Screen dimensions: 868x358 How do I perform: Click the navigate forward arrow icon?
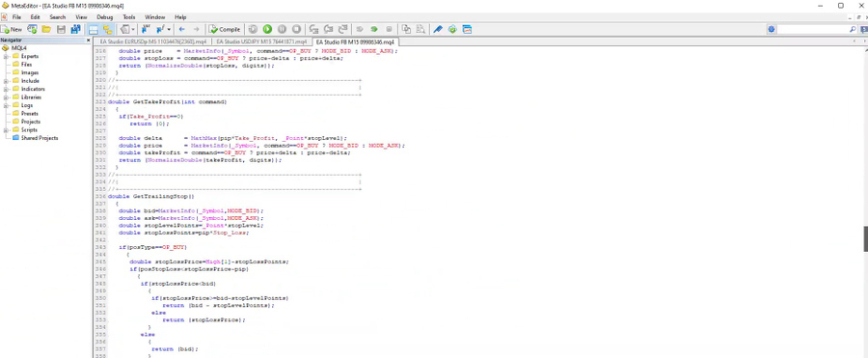point(196,29)
